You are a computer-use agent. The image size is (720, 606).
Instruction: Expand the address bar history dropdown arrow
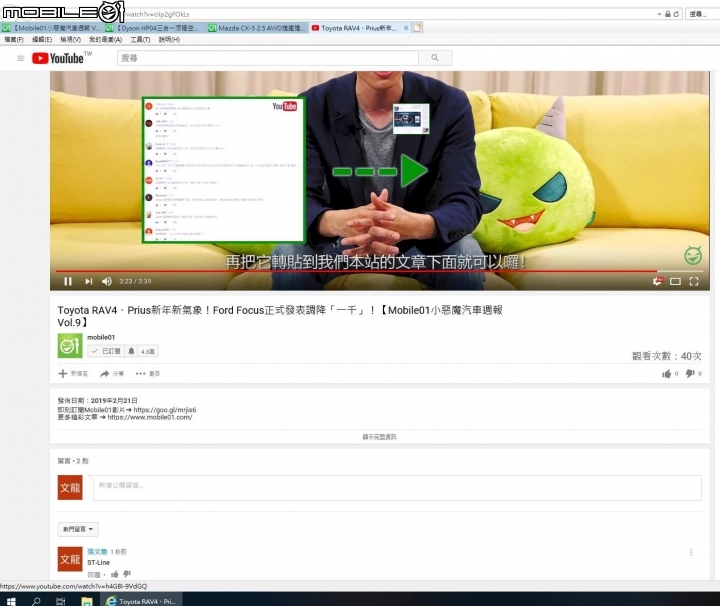pyautogui.click(x=659, y=14)
